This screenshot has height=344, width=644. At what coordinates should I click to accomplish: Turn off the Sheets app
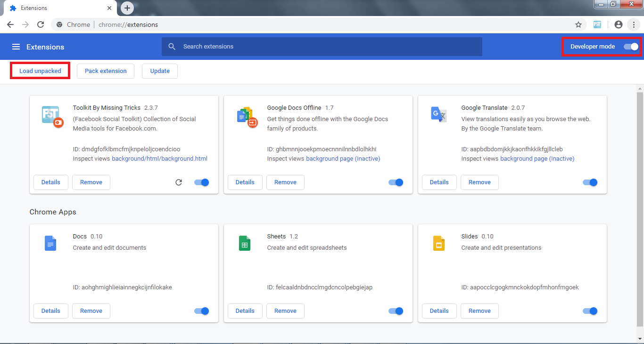point(396,311)
